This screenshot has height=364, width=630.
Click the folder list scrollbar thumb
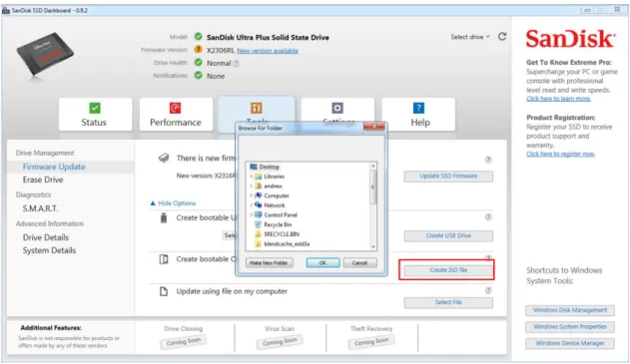click(373, 186)
